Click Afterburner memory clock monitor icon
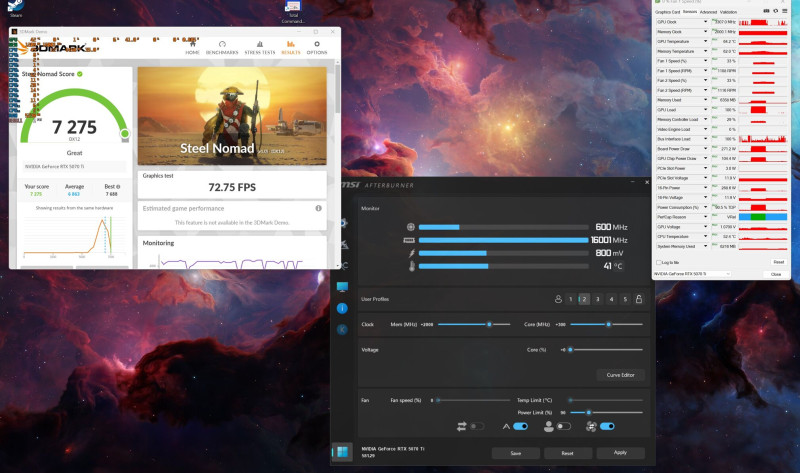 pos(409,240)
